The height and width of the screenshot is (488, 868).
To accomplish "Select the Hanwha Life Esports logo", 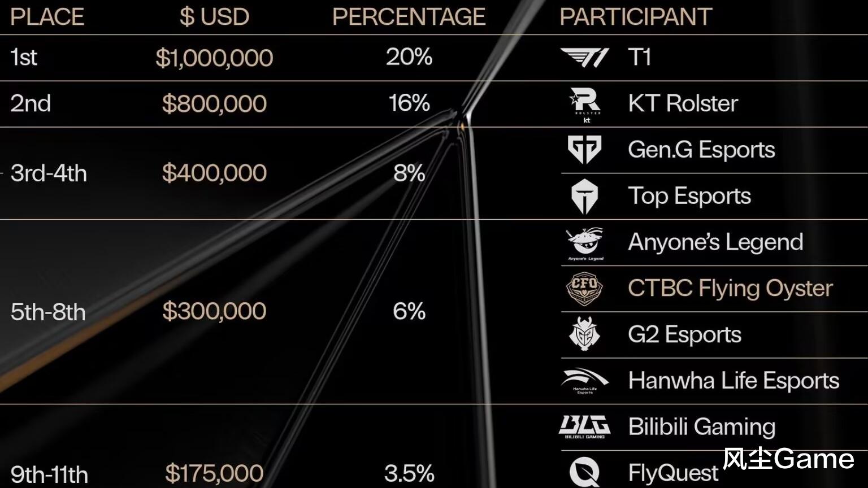I will point(584,381).
